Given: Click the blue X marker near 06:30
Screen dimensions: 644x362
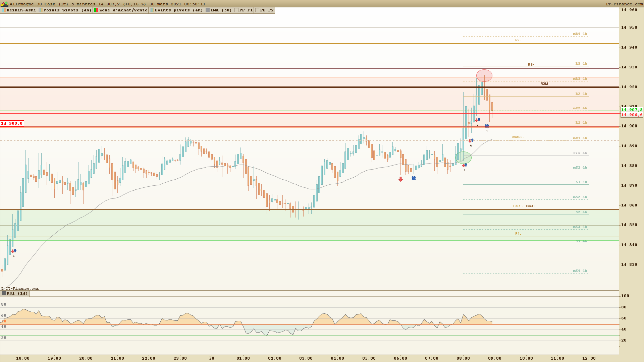Looking at the screenshot, I should pos(414,178).
